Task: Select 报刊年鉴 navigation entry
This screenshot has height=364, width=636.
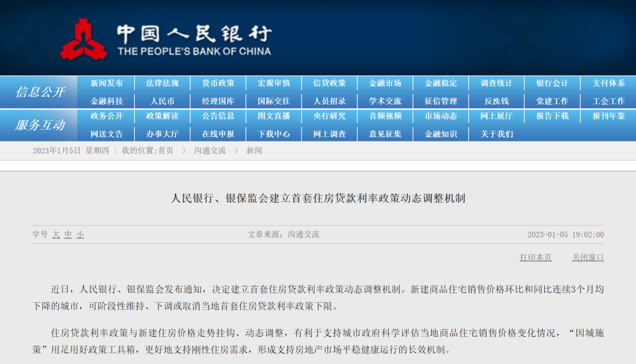Action: tap(608, 116)
